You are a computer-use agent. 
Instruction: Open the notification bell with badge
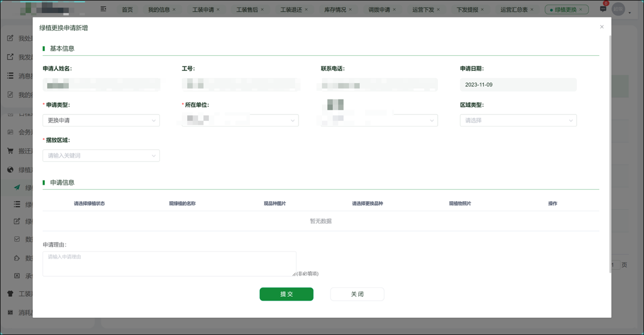coord(602,9)
